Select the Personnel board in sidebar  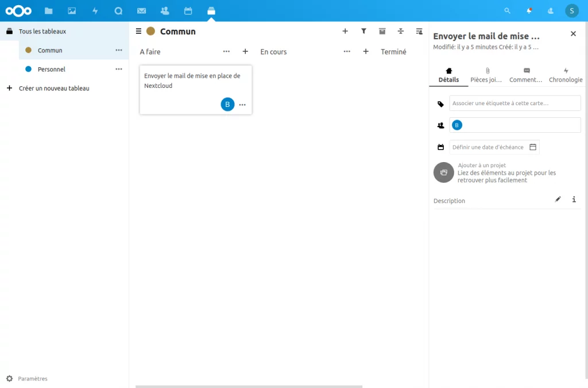pyautogui.click(x=73, y=69)
